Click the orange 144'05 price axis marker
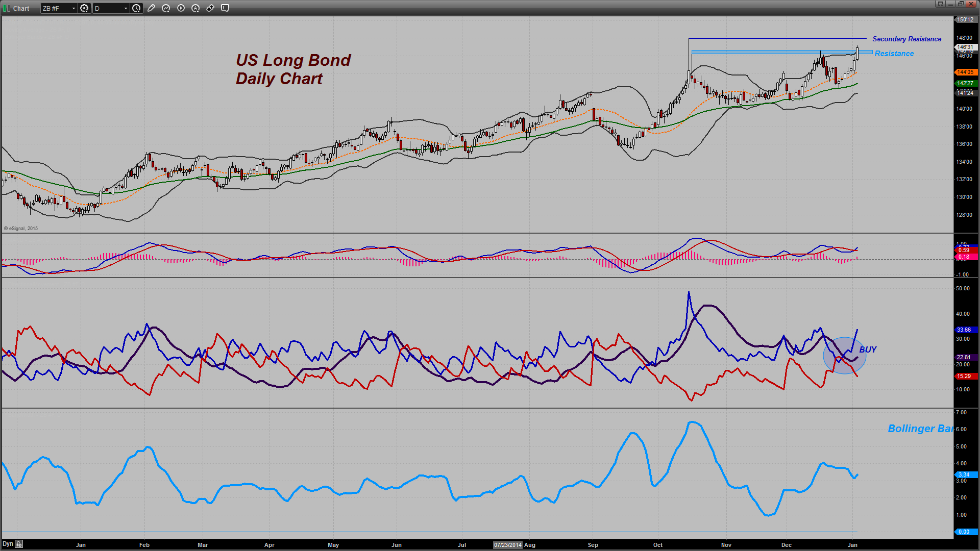This screenshot has height=551, width=980. (965, 72)
